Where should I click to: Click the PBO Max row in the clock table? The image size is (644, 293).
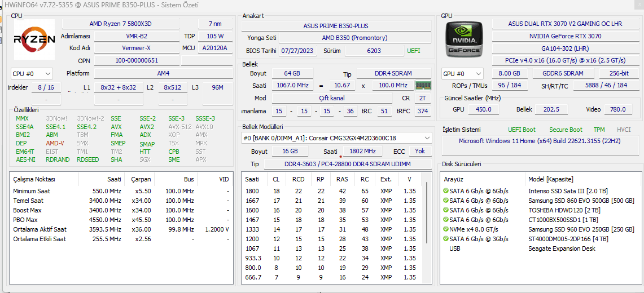pyautogui.click(x=121, y=220)
